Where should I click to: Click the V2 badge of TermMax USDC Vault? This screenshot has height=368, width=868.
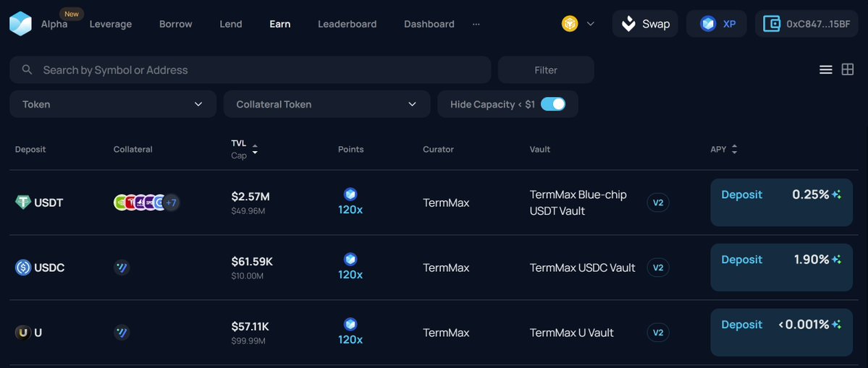click(x=658, y=268)
